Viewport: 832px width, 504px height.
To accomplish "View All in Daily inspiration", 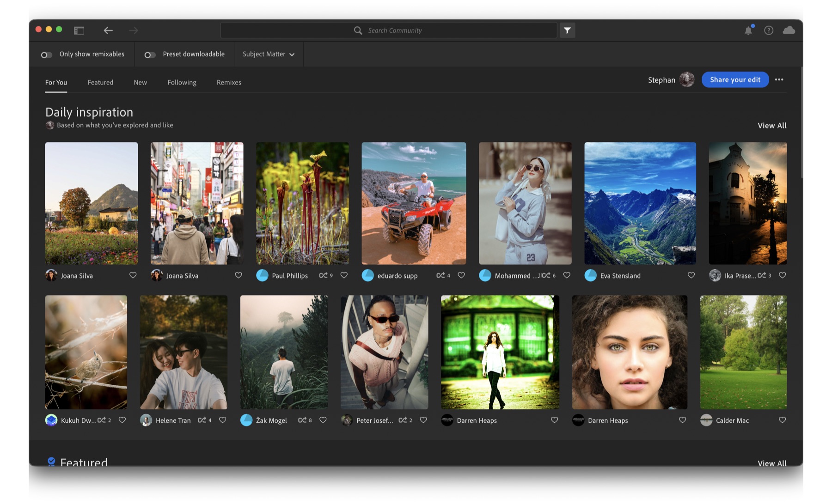I will [x=772, y=125].
